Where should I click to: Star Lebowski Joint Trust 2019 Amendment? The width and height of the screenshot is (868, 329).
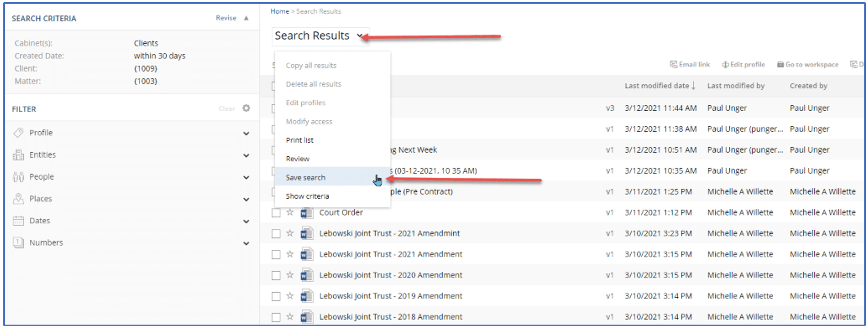click(x=290, y=296)
